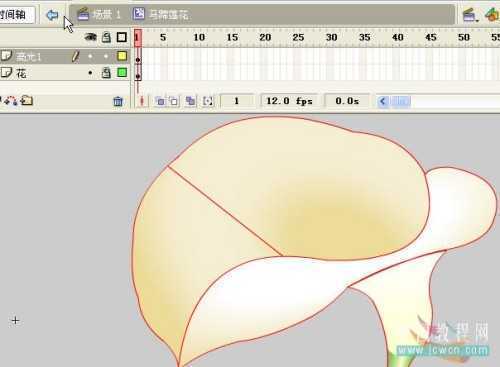
Task: Click frame 50 on the timeline ruler
Action: [464, 37]
